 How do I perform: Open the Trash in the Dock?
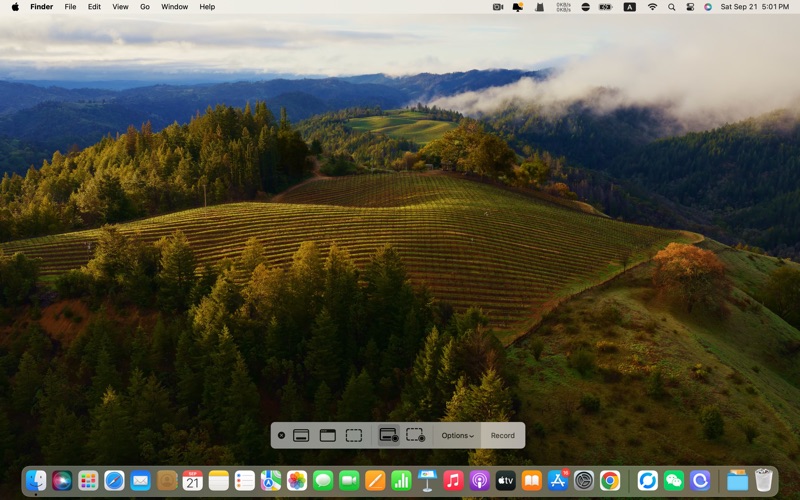[764, 480]
